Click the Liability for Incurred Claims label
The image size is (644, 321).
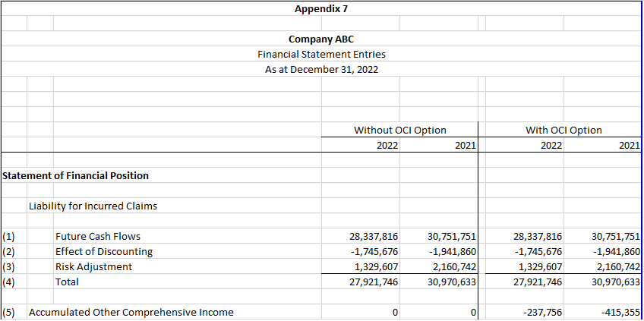pos(93,206)
